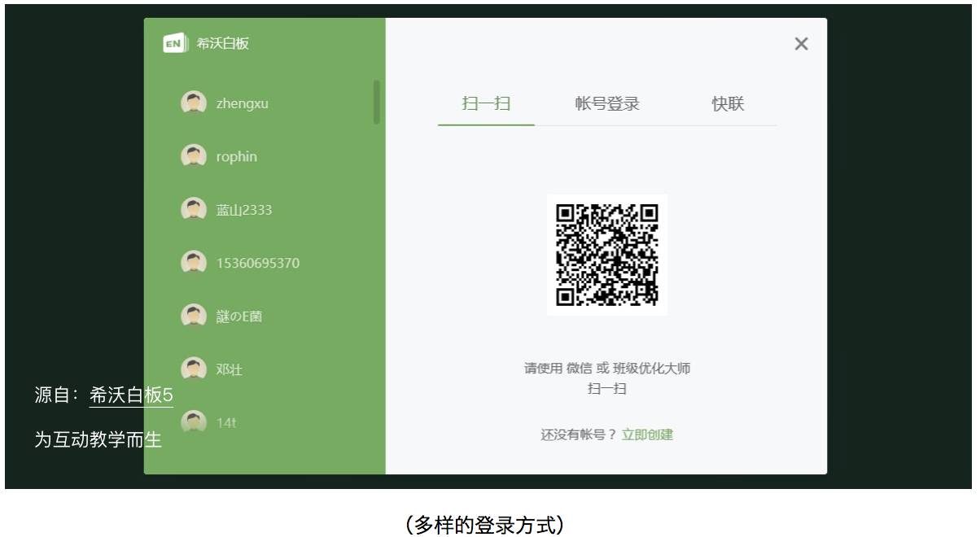Click the 还没有帐号？ text
This screenshot has height=537, width=980.
click(579, 434)
